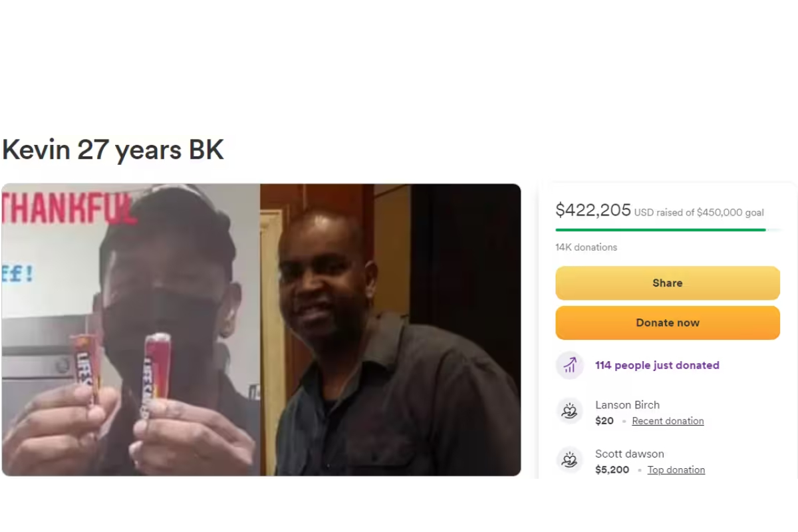Click the 114 people just donated text
The image size is (798, 532).
pyautogui.click(x=657, y=365)
